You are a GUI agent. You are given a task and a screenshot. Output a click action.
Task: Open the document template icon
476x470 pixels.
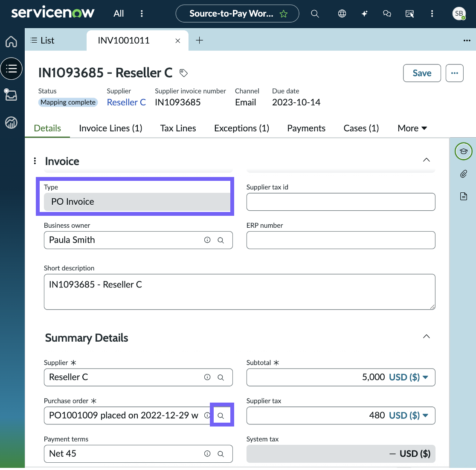click(463, 196)
